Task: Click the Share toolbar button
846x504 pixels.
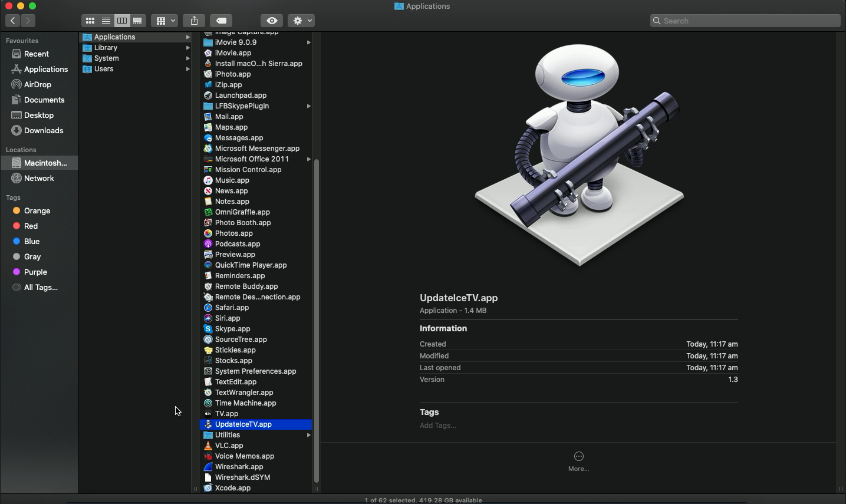Action: pos(194,21)
